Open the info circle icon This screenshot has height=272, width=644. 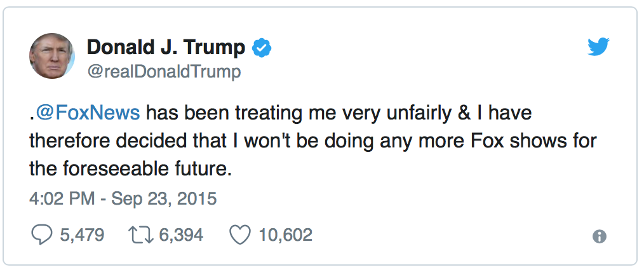(x=599, y=236)
